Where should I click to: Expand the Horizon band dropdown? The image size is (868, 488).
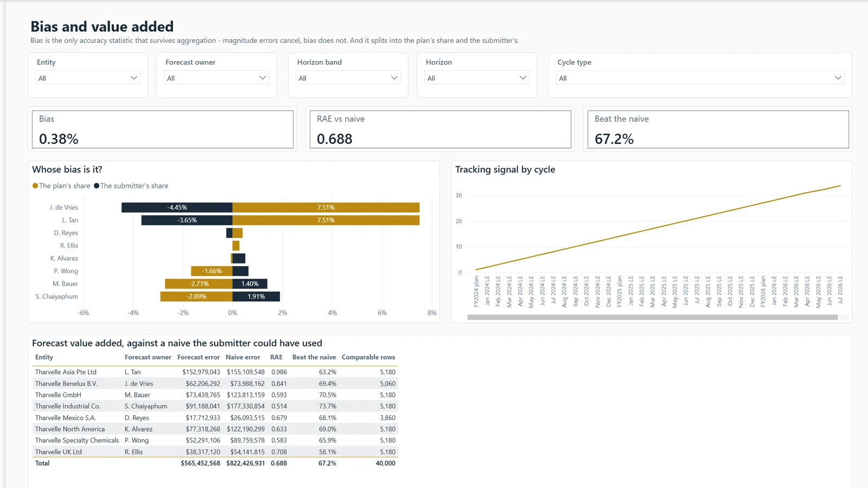(x=348, y=78)
